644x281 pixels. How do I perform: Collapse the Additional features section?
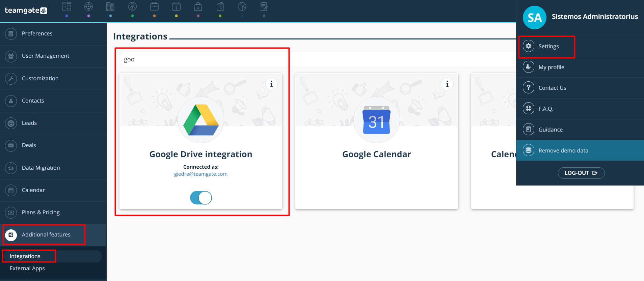tap(53, 235)
